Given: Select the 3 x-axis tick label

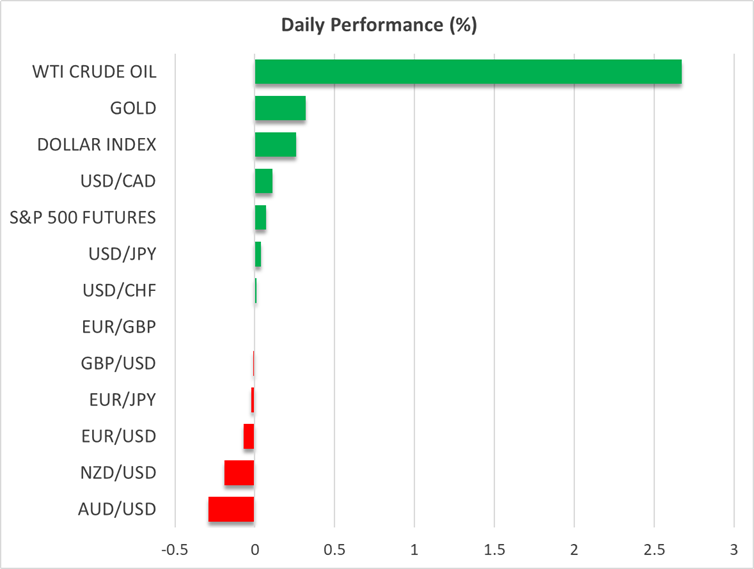Looking at the screenshot, I should click(734, 551).
